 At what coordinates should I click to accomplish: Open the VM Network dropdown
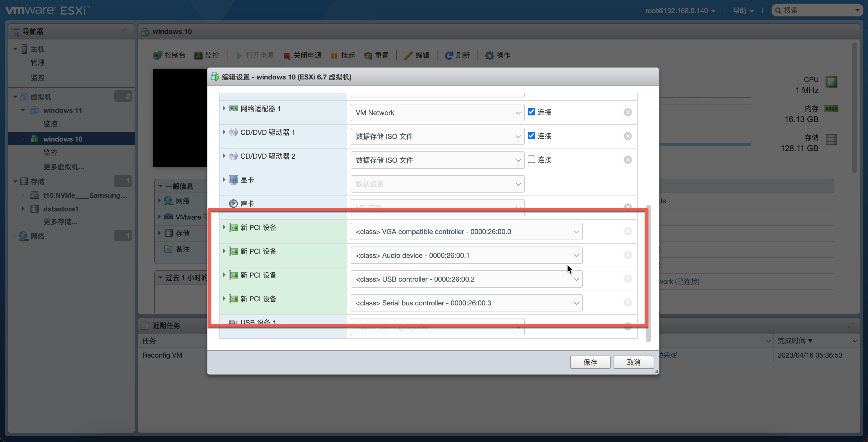coord(437,113)
